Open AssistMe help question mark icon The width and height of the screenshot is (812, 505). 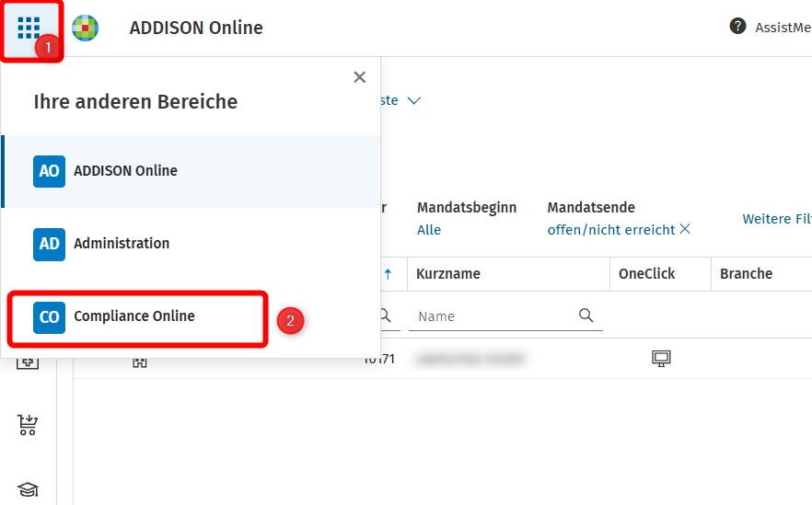click(737, 26)
